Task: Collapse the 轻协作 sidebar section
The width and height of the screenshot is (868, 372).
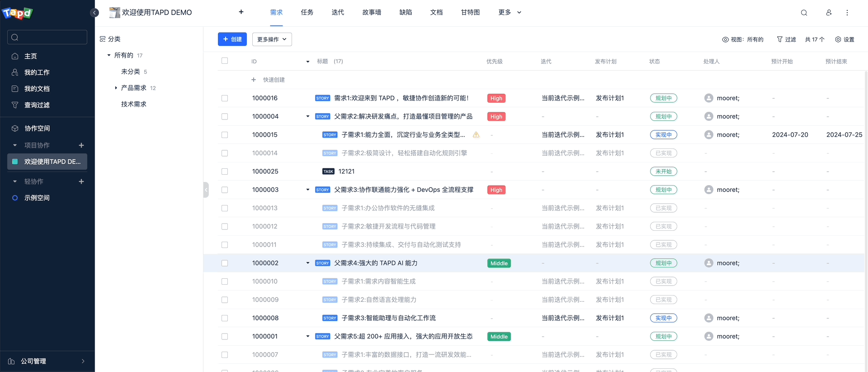Action: pyautogui.click(x=15, y=181)
